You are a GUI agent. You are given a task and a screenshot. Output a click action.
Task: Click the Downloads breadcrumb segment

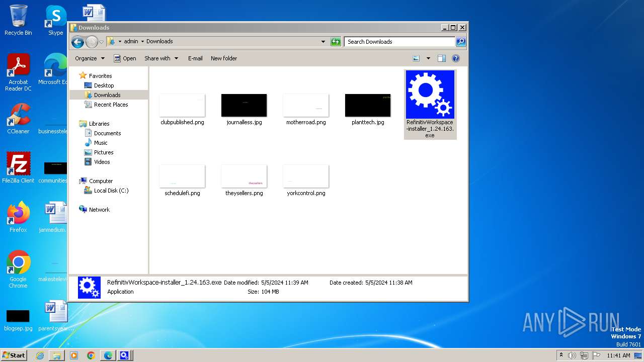tap(159, 42)
